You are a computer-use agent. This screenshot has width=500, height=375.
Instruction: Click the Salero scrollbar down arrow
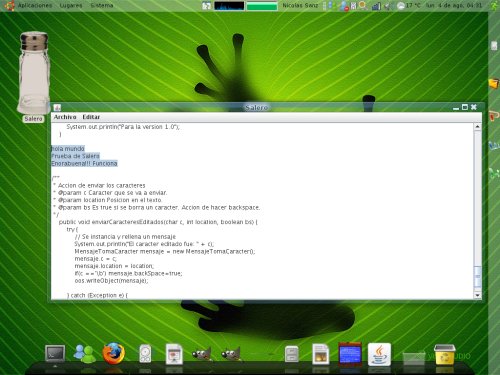pos(477,295)
